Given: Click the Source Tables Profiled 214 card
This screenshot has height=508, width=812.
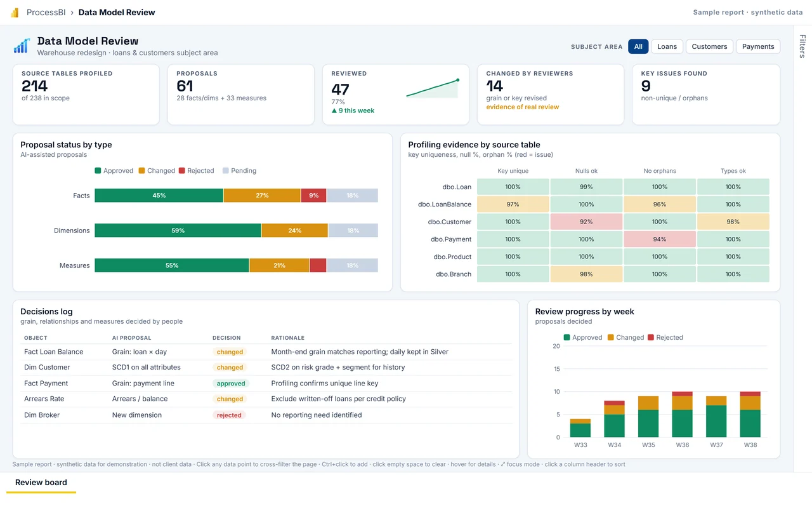Looking at the screenshot, I should [86, 95].
